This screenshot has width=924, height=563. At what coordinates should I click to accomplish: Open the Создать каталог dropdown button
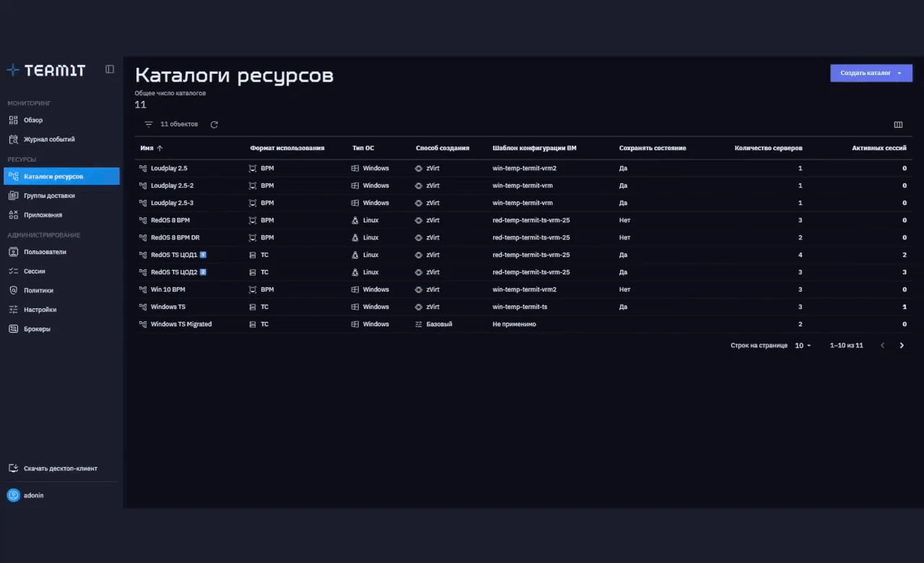(x=871, y=73)
